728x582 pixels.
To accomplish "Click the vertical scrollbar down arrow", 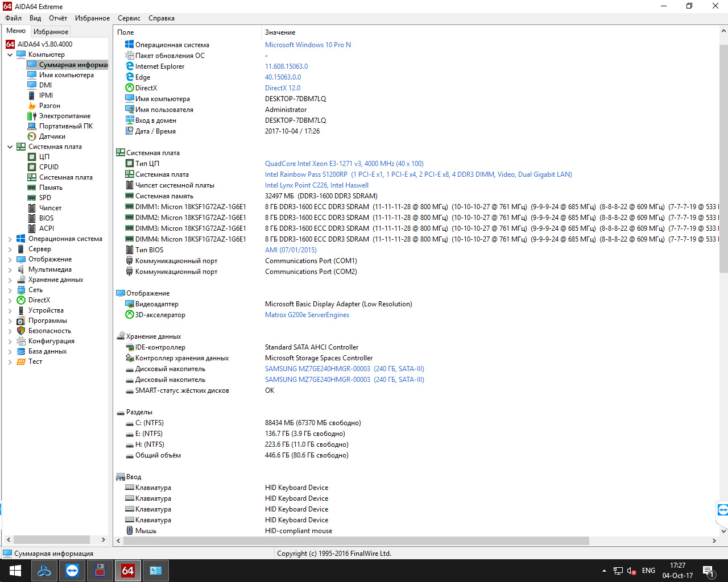I will 723,531.
